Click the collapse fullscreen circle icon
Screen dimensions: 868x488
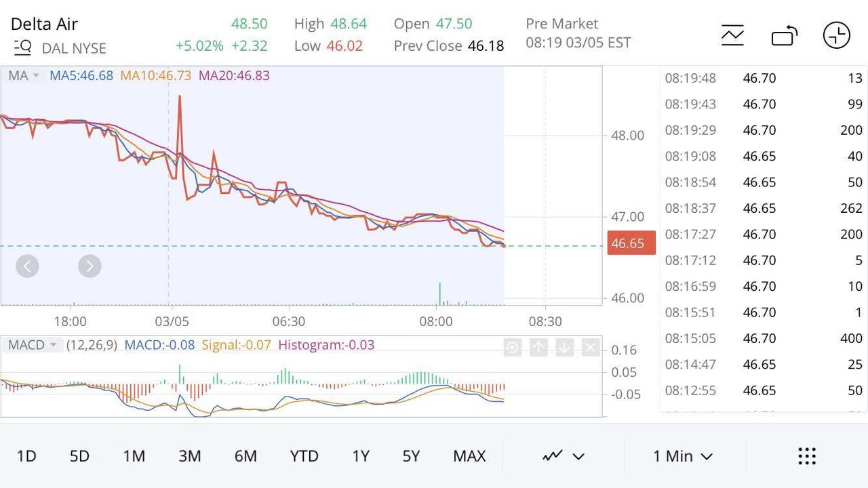tap(836, 35)
